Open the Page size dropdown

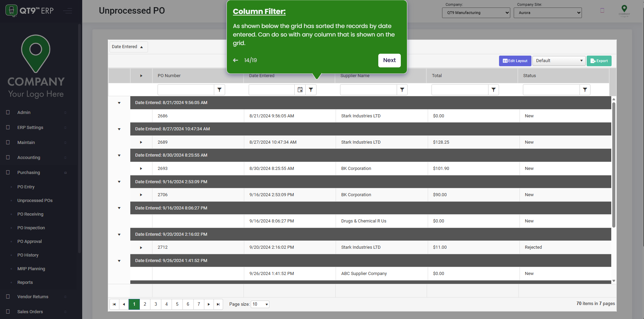(x=260, y=304)
